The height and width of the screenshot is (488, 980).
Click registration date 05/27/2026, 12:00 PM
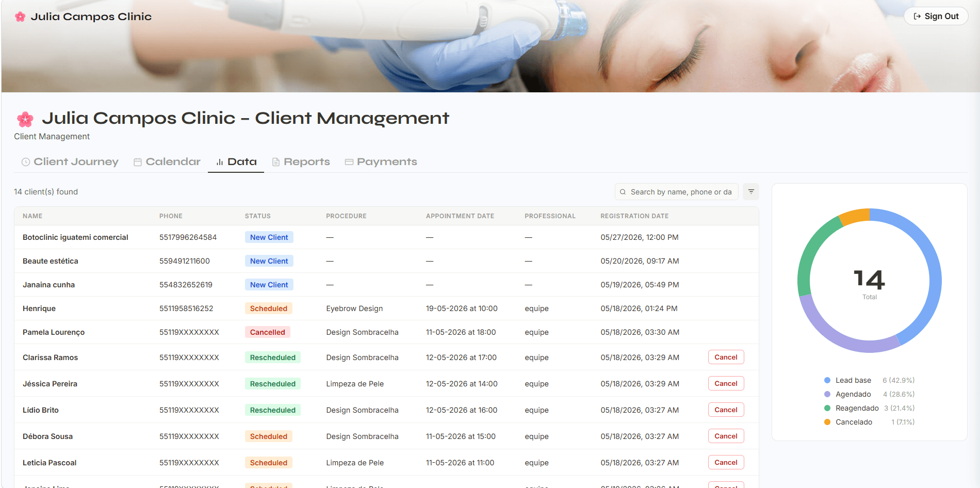pos(640,237)
